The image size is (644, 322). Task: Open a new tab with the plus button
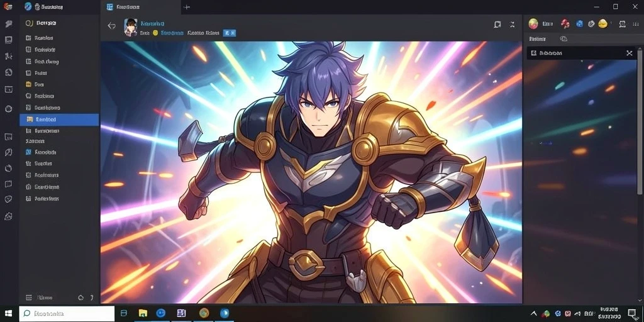[186, 7]
